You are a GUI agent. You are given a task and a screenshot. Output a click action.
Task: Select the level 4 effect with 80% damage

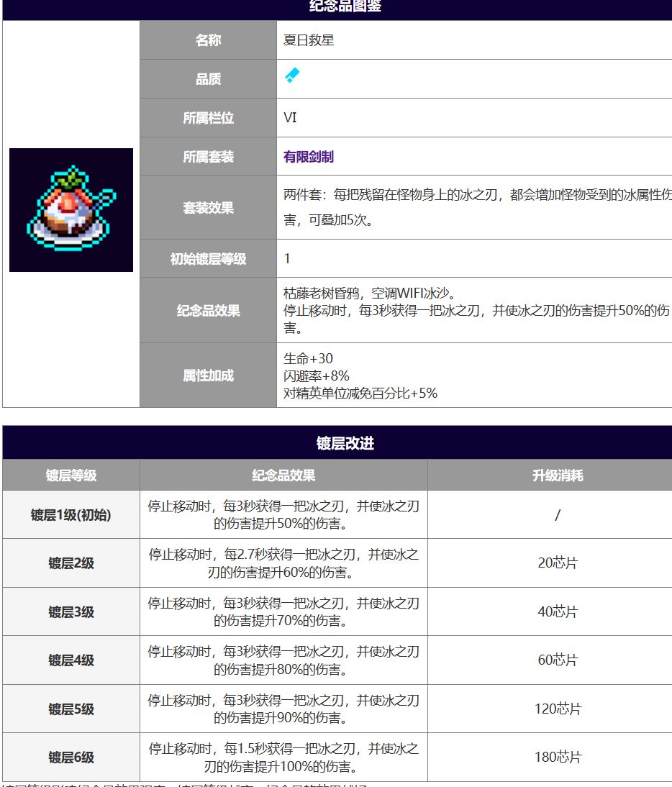coord(283,660)
